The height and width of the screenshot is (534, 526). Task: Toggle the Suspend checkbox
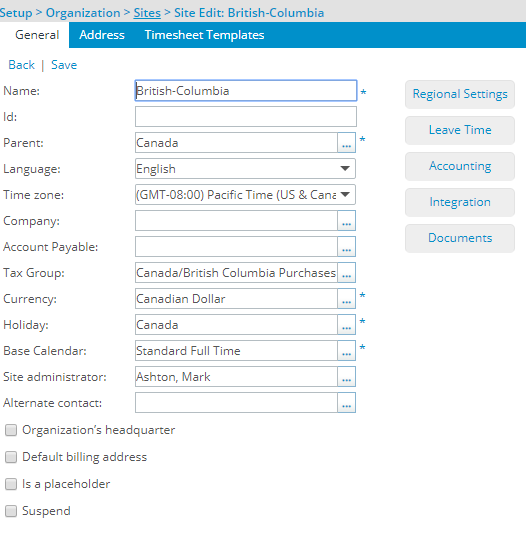[x=11, y=511]
